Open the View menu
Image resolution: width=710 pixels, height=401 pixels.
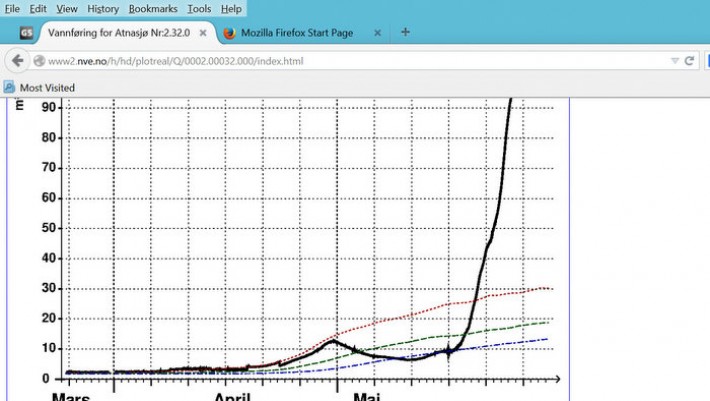point(67,8)
